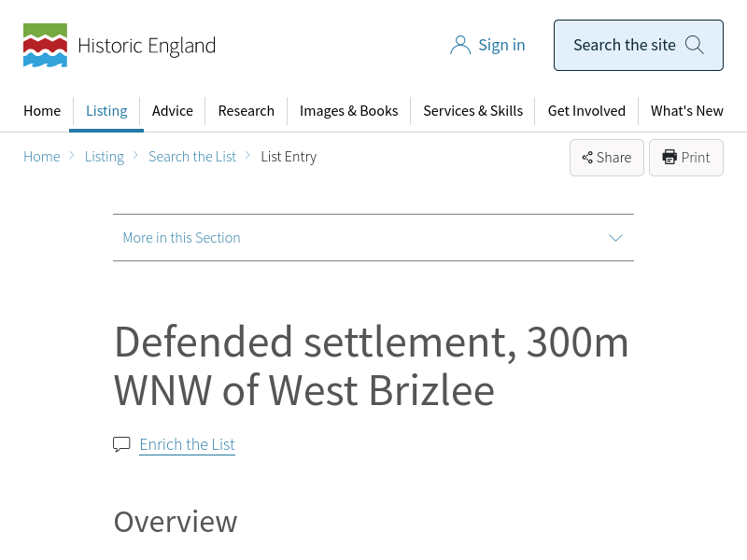Expand the More in this Section chevron
The width and height of the screenshot is (747, 560).
click(615, 238)
